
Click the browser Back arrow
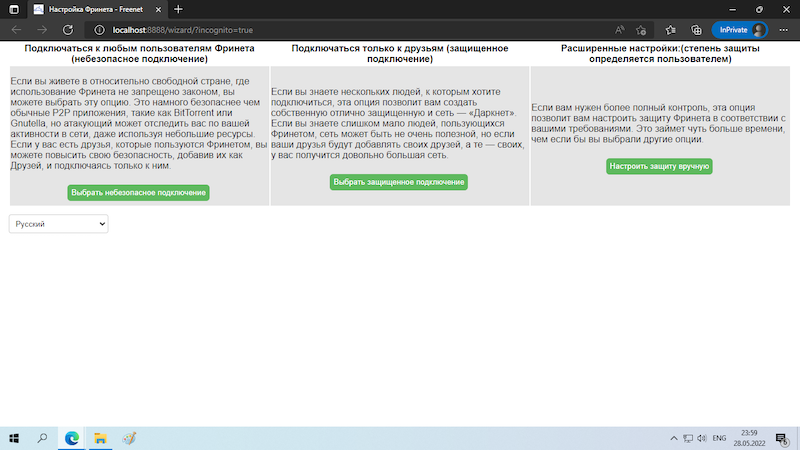point(14,30)
